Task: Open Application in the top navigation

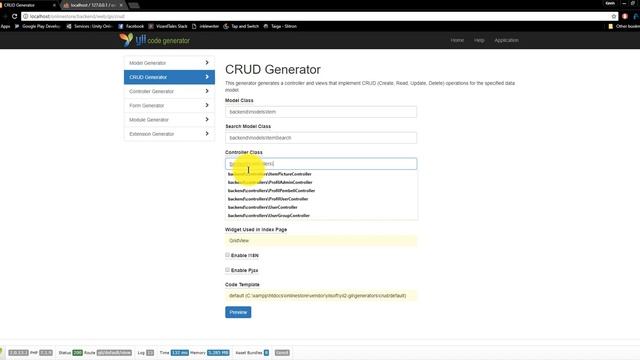Action: (x=507, y=40)
